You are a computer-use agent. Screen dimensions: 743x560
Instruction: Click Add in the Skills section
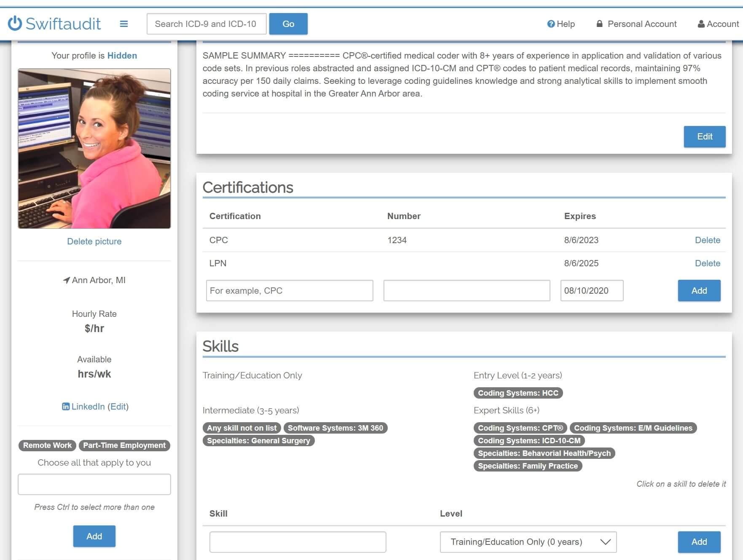(x=699, y=542)
